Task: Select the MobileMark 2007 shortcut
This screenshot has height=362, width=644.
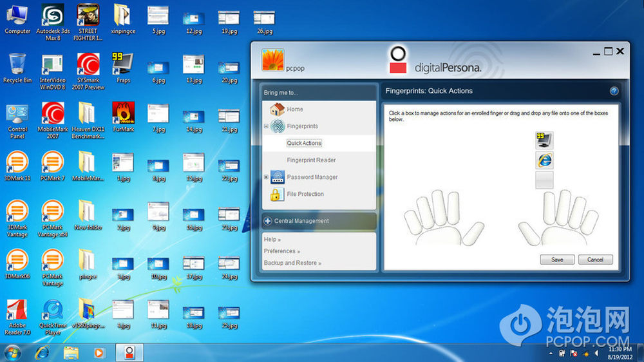Action: click(x=53, y=120)
